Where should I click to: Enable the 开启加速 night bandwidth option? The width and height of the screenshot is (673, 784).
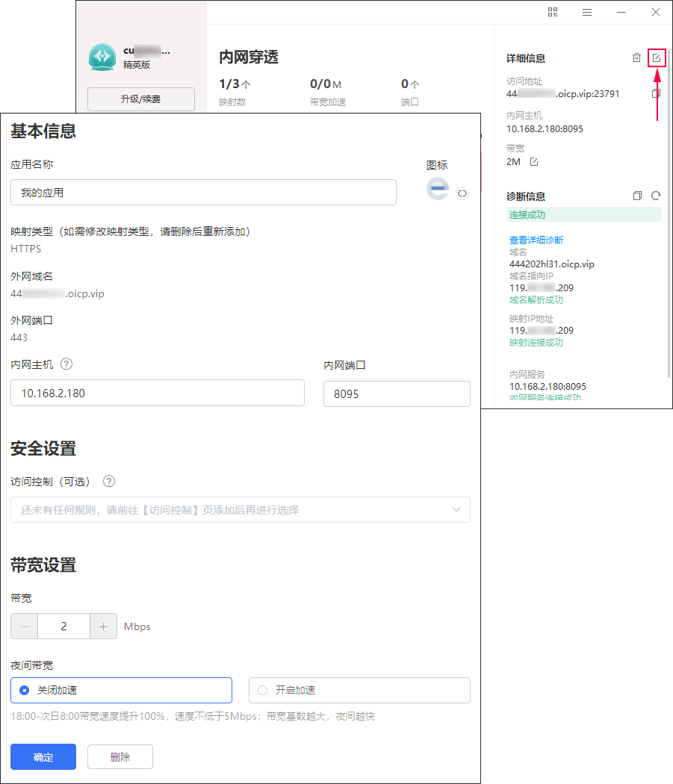coord(261,690)
